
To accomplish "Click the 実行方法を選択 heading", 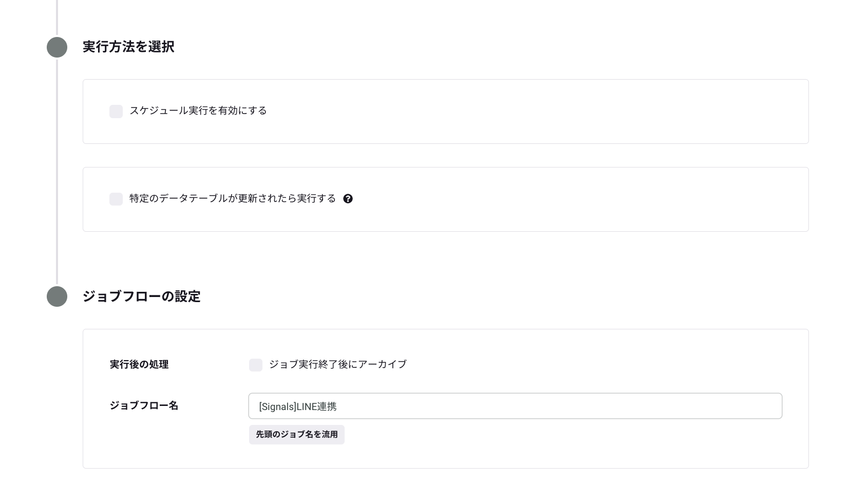I will coord(128,47).
